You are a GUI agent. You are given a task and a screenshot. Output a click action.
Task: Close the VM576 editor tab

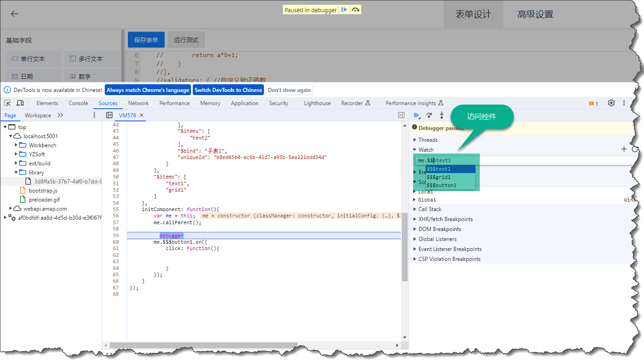pos(141,116)
